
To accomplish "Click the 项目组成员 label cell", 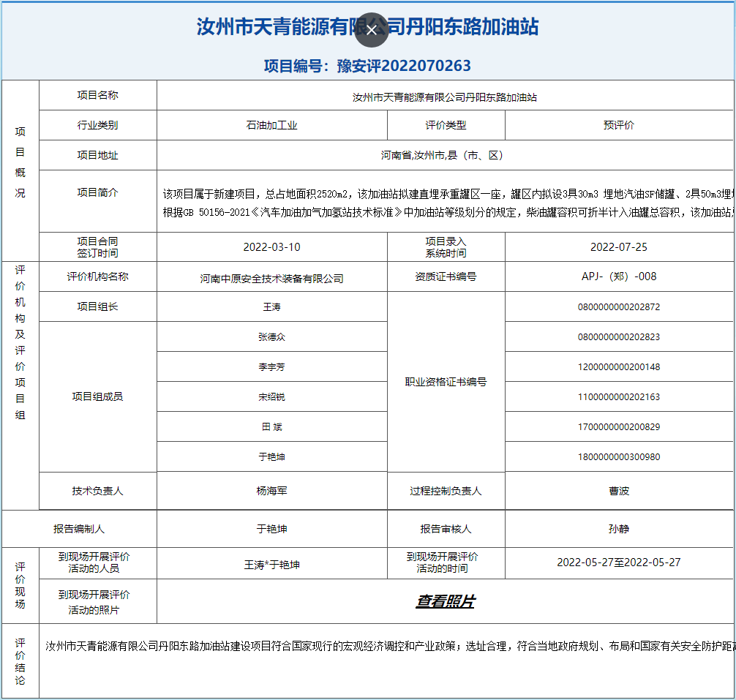I will 97,397.
